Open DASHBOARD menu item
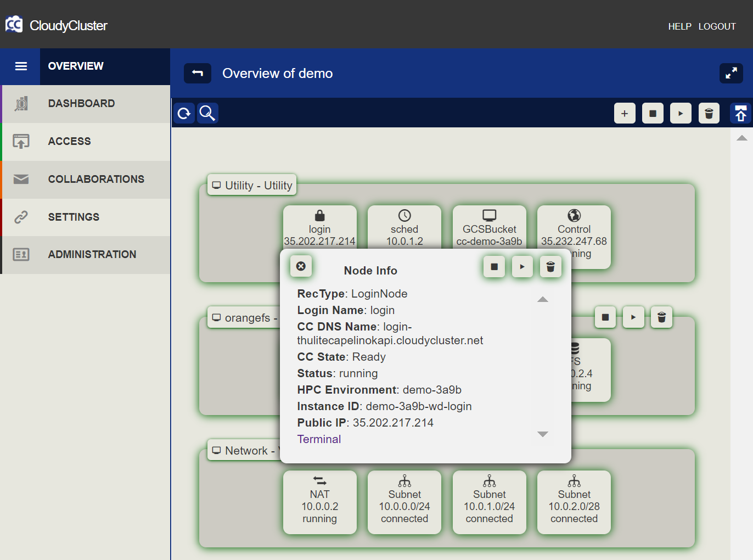Screen dimensions: 753x560 [x=81, y=104]
